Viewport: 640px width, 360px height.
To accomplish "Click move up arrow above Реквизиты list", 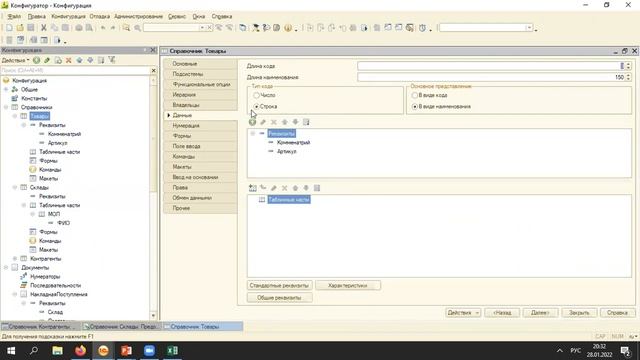I will click(284, 122).
